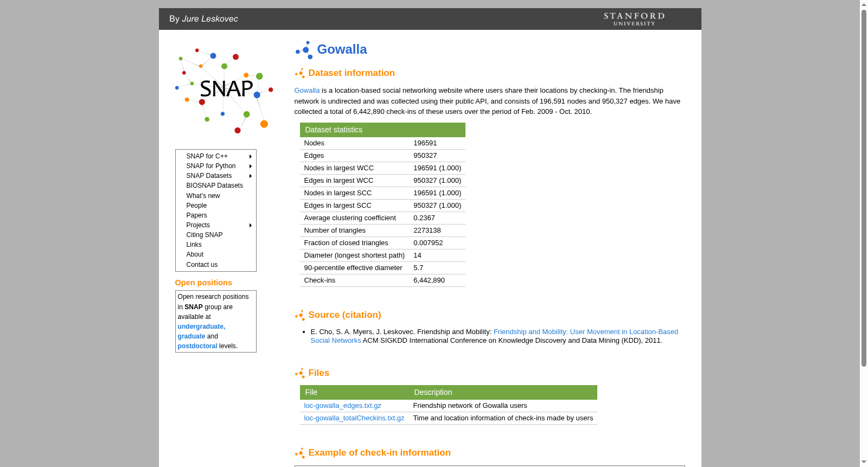Open the Projects menu item

click(x=198, y=225)
